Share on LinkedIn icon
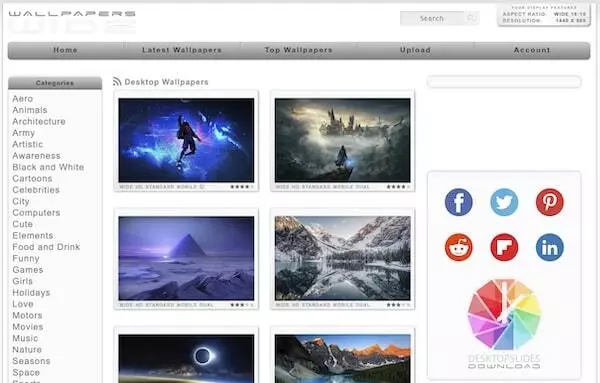 pyautogui.click(x=549, y=248)
